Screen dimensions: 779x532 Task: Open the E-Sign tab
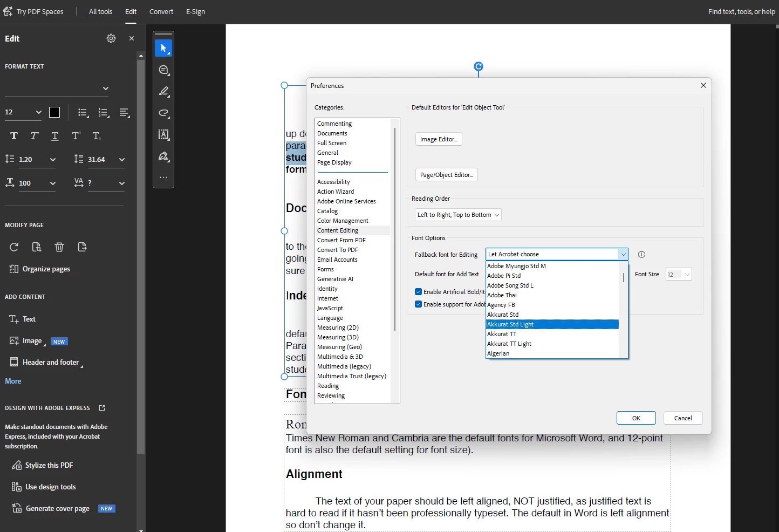point(195,11)
